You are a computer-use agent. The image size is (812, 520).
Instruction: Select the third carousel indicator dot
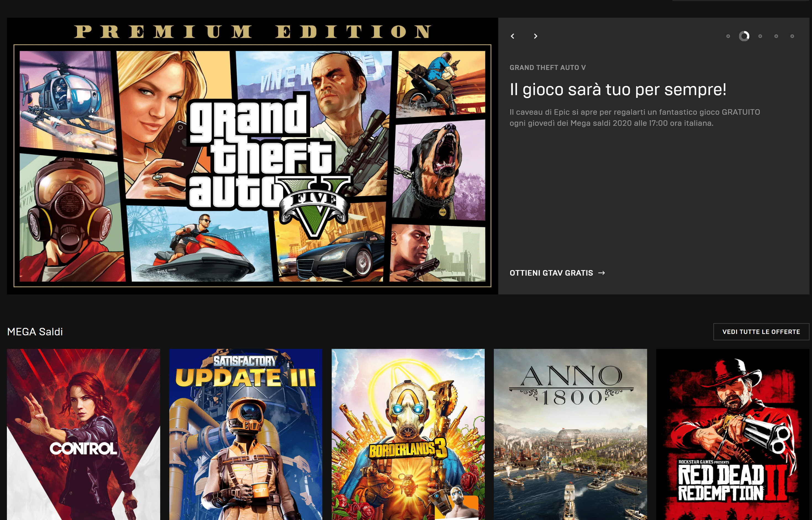(760, 36)
